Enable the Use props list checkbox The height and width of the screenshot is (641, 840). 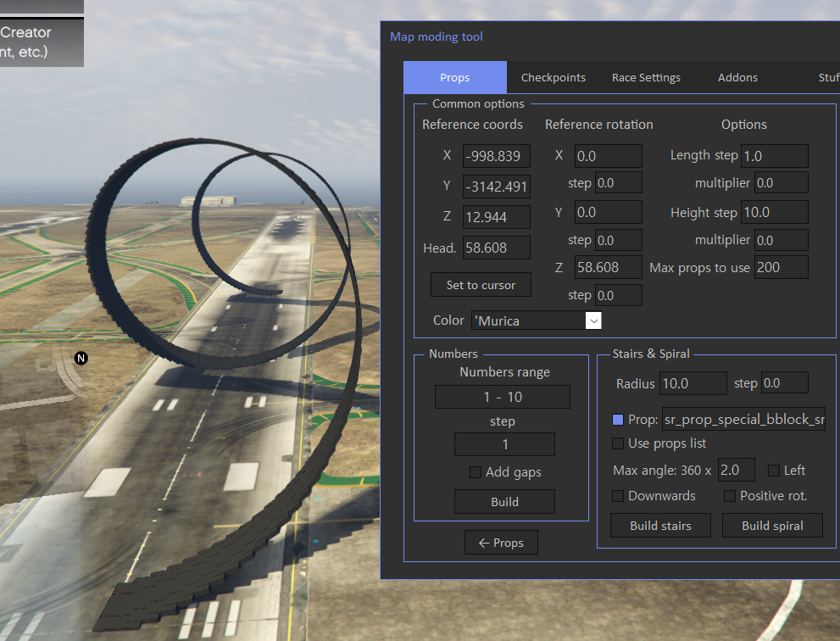[618, 443]
